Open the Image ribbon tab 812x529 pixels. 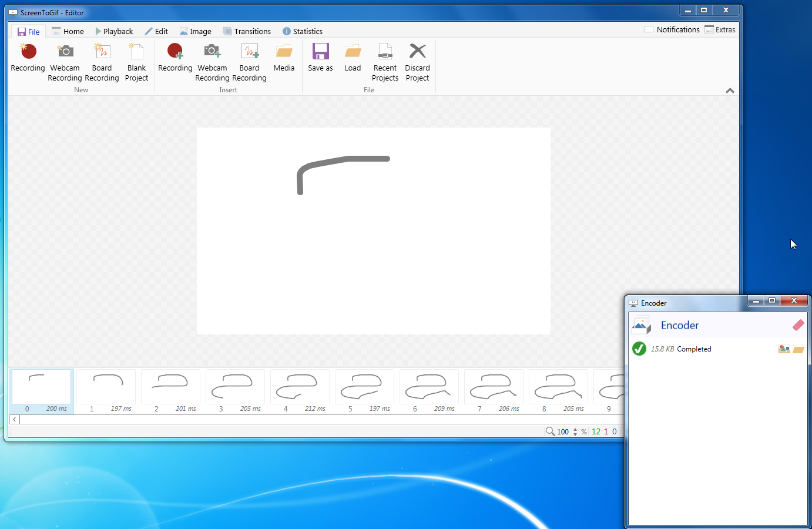[195, 31]
